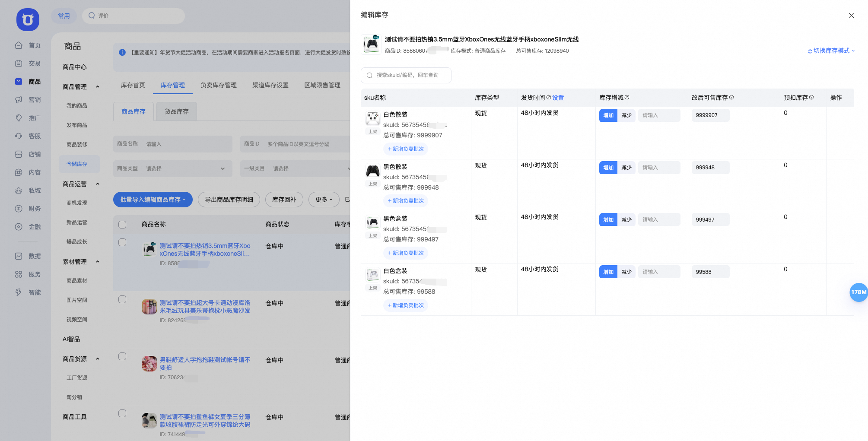Open the 切换库存模式 dropdown

(831, 51)
